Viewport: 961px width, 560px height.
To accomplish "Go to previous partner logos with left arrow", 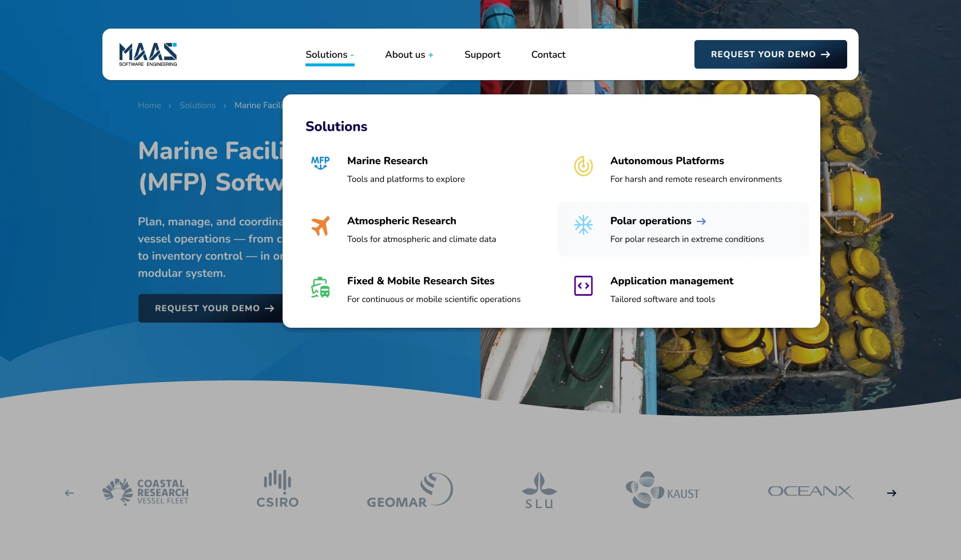I will (69, 493).
